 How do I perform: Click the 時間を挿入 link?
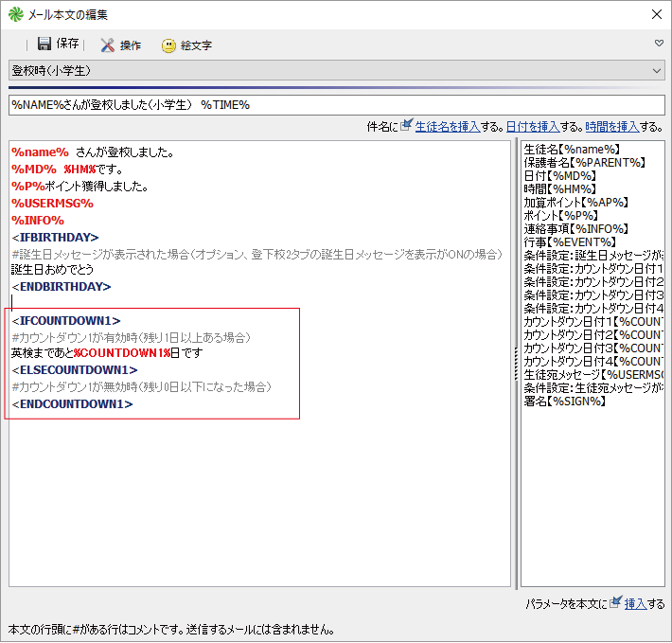point(611,126)
